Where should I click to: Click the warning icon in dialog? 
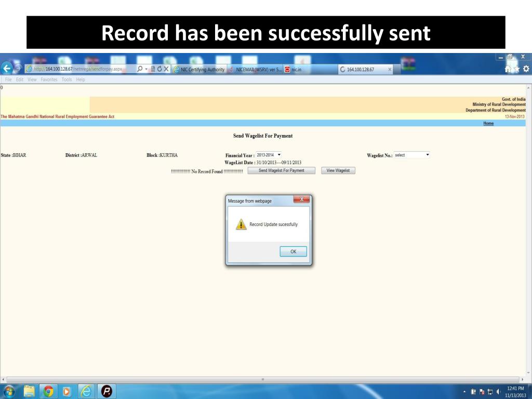point(241,224)
